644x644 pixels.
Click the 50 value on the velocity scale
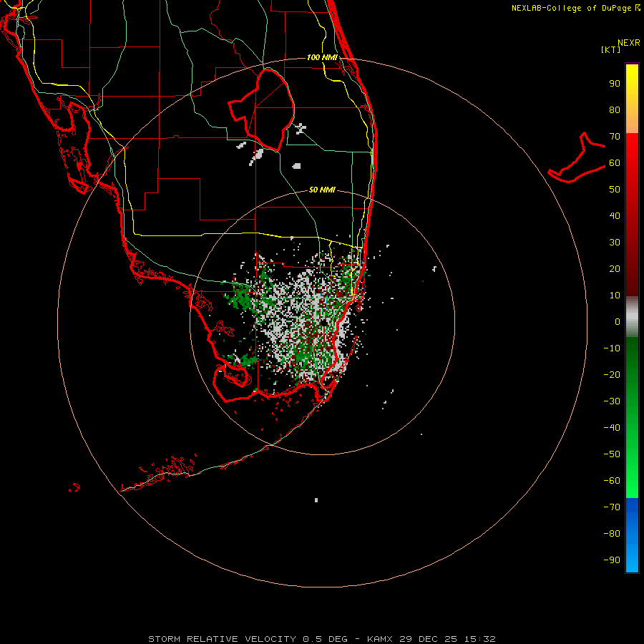[x=615, y=190]
